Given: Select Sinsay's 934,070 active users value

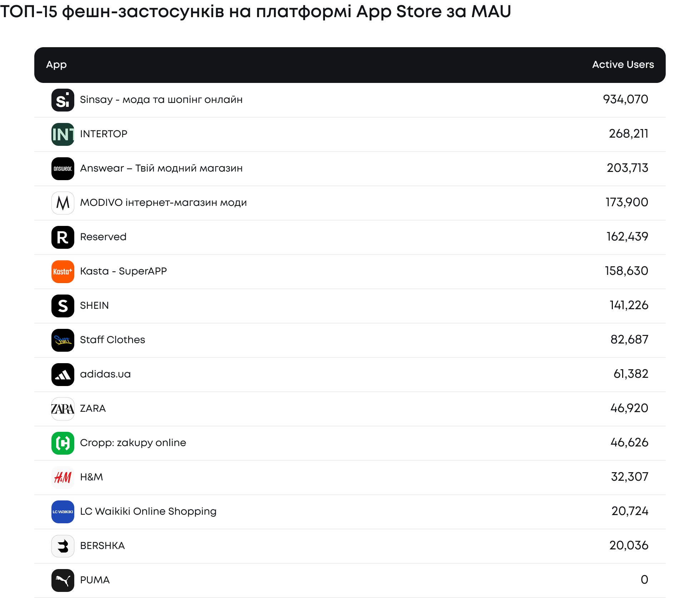Looking at the screenshot, I should [625, 99].
